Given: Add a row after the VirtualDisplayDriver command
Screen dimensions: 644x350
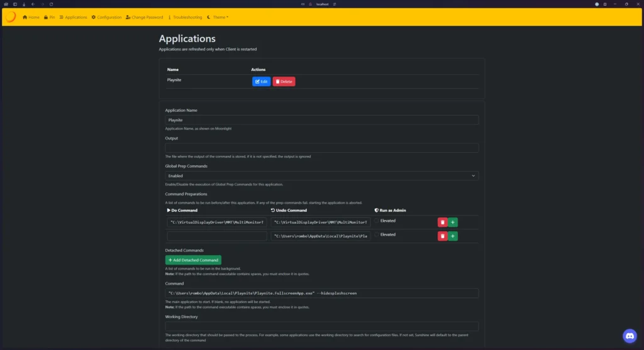Looking at the screenshot, I should tap(453, 222).
